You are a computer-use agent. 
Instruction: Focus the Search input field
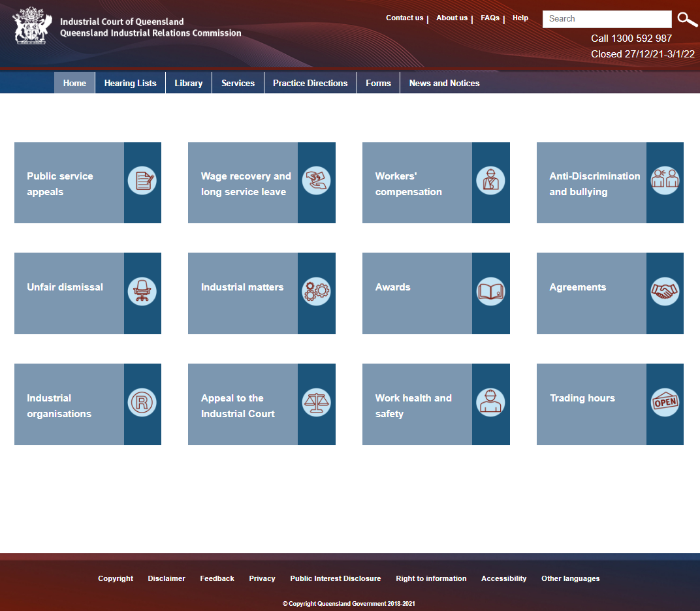click(x=607, y=19)
